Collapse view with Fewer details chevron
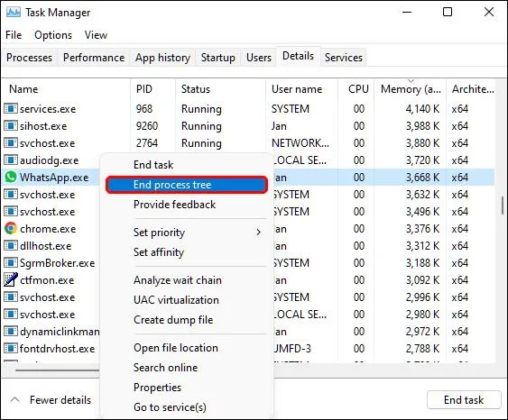 (15, 399)
